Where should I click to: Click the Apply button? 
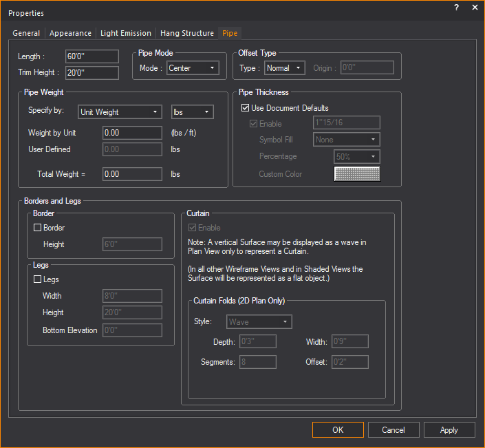pyautogui.click(x=449, y=430)
